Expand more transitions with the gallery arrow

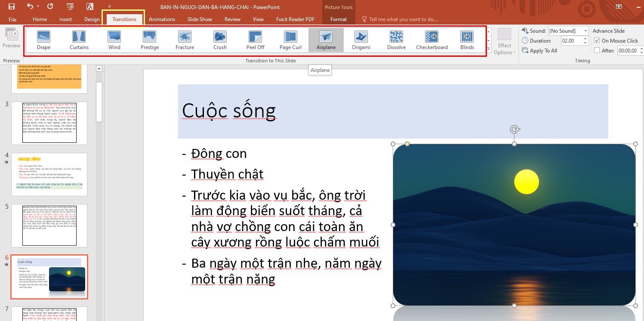pyautogui.click(x=488, y=47)
